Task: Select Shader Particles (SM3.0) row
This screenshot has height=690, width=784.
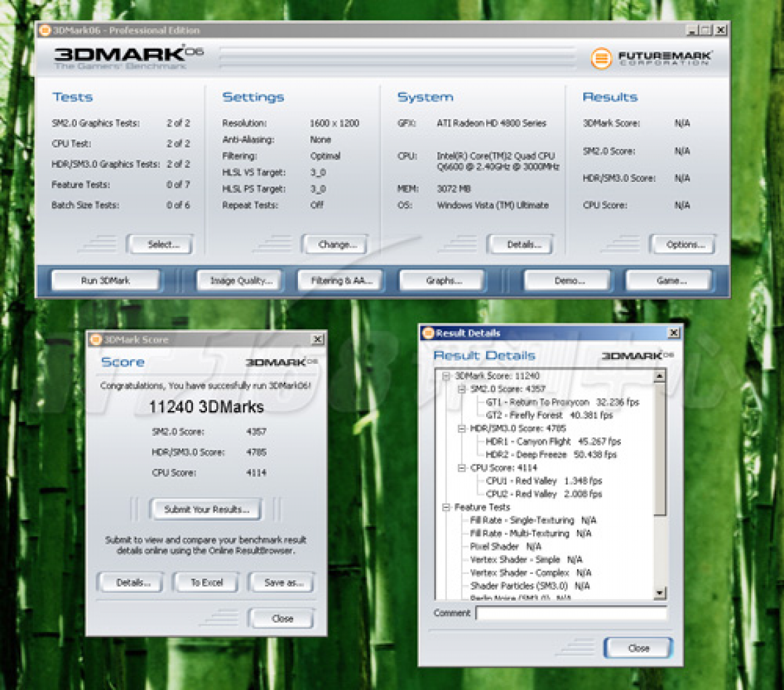Action: pos(530,586)
